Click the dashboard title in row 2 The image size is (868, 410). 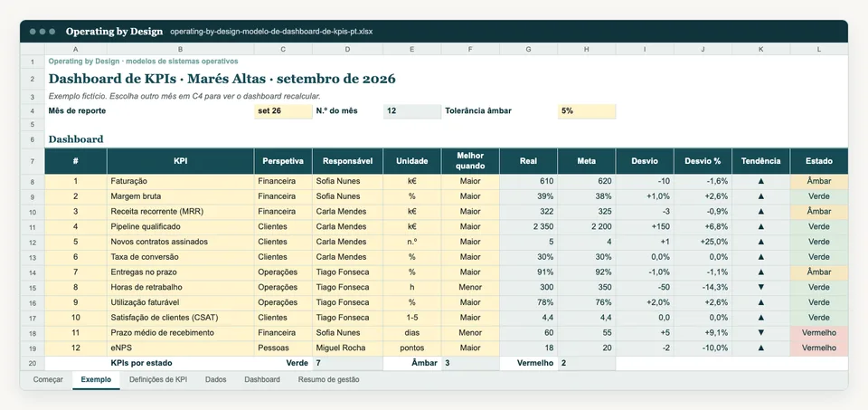222,79
